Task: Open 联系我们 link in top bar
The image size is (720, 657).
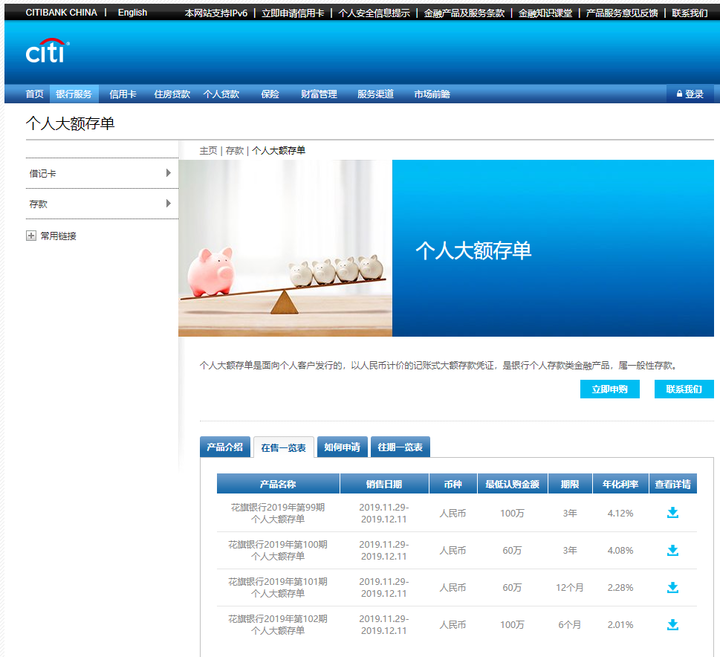Action: (689, 13)
